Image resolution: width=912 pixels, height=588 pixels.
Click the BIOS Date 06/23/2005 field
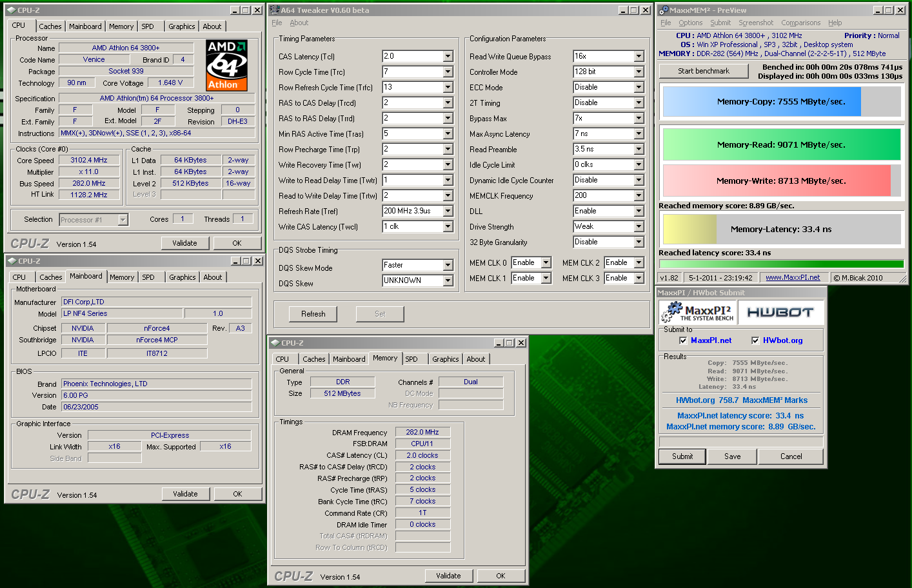[156, 407]
